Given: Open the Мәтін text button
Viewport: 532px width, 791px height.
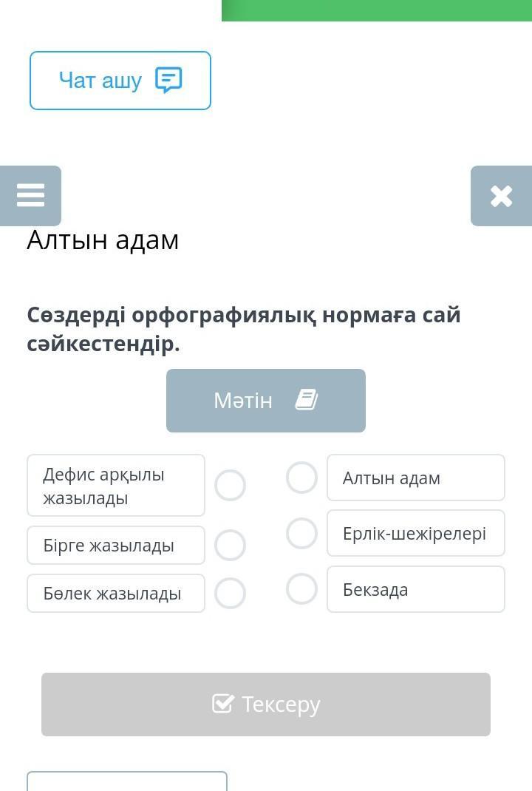Looking at the screenshot, I should 266,400.
